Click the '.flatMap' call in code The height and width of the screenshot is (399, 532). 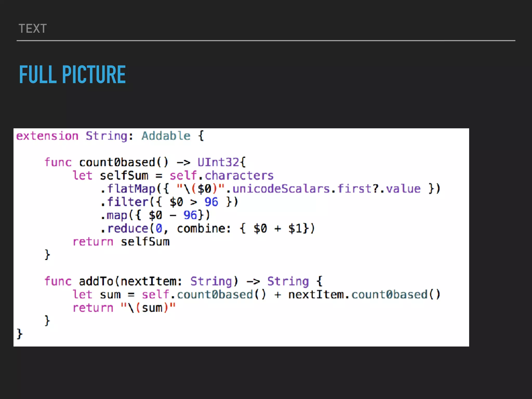click(x=128, y=189)
